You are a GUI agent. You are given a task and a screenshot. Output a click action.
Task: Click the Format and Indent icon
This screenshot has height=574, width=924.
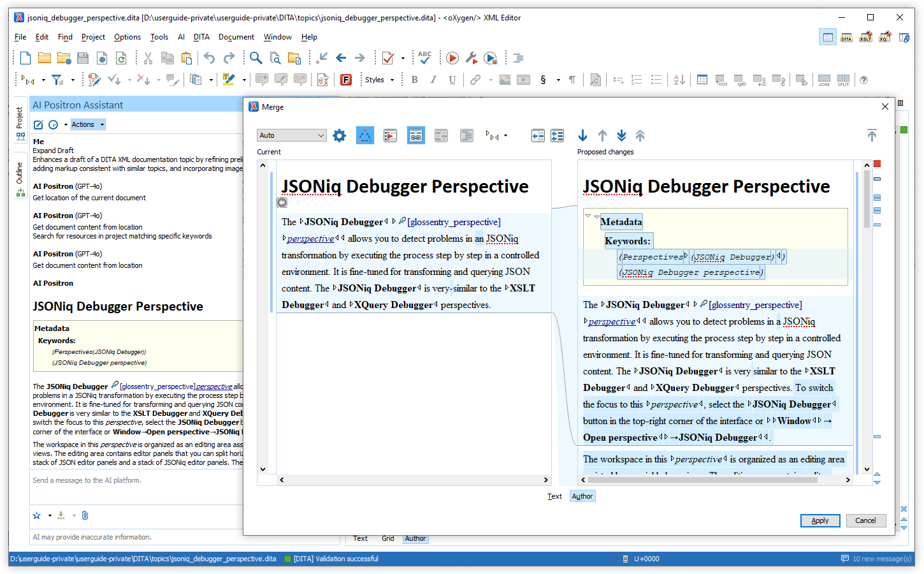tap(519, 59)
